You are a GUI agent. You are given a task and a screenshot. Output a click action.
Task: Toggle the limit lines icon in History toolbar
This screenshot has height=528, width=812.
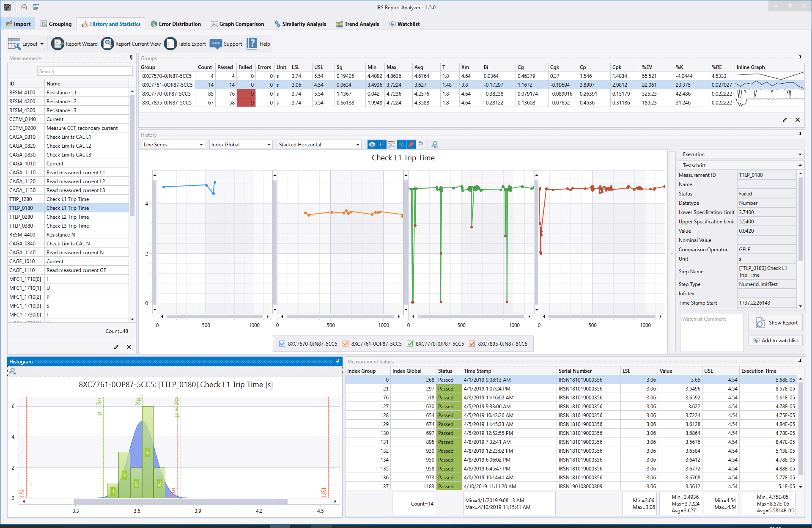pos(392,144)
